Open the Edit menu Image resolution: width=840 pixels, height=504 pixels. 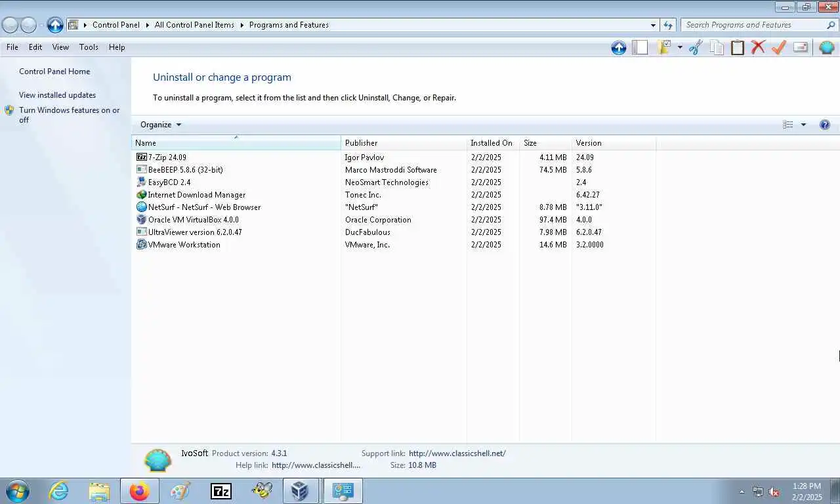[x=35, y=47]
